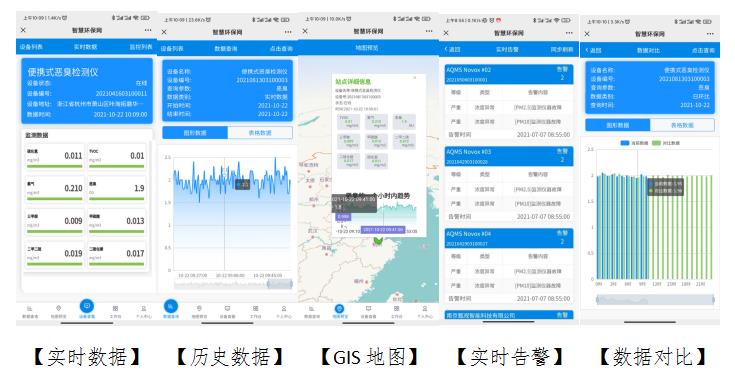735x378 pixels.
Task: Go back with 返回 in 数据对比 screen
Action: pyautogui.click(x=593, y=50)
